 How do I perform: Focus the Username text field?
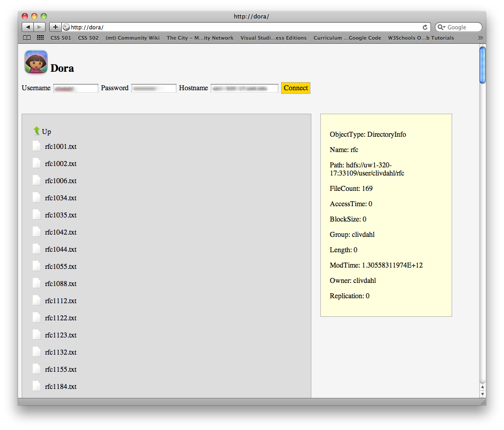click(x=76, y=88)
